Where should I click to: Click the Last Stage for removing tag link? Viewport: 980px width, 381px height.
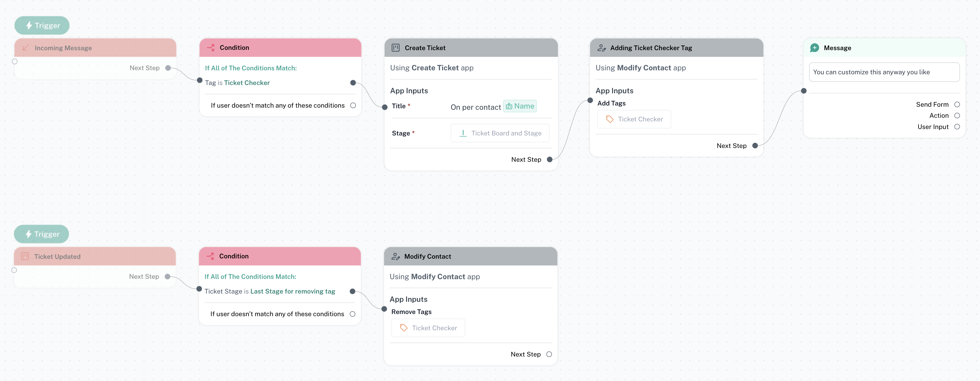(293, 291)
